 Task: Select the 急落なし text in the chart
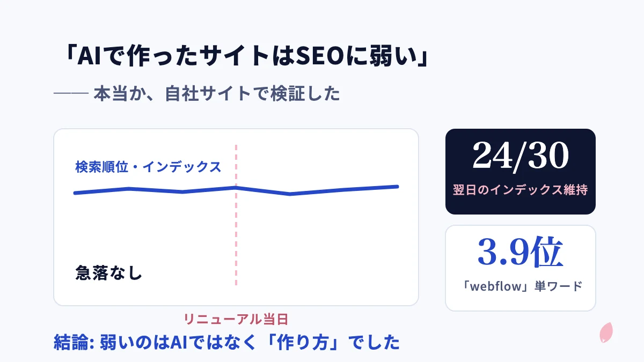tap(109, 272)
